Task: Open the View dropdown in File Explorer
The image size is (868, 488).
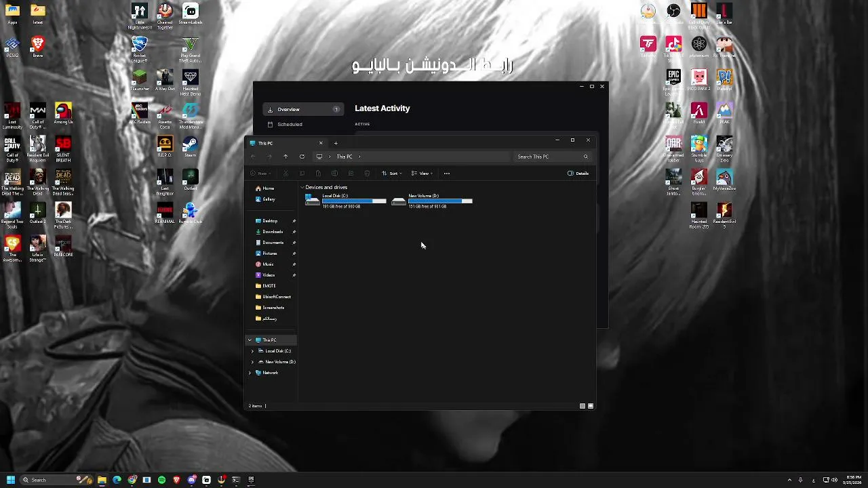Action: point(422,174)
